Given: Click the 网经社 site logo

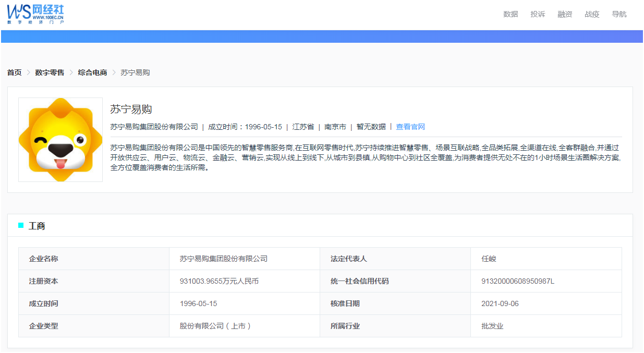Looking at the screenshot, I should point(35,14).
